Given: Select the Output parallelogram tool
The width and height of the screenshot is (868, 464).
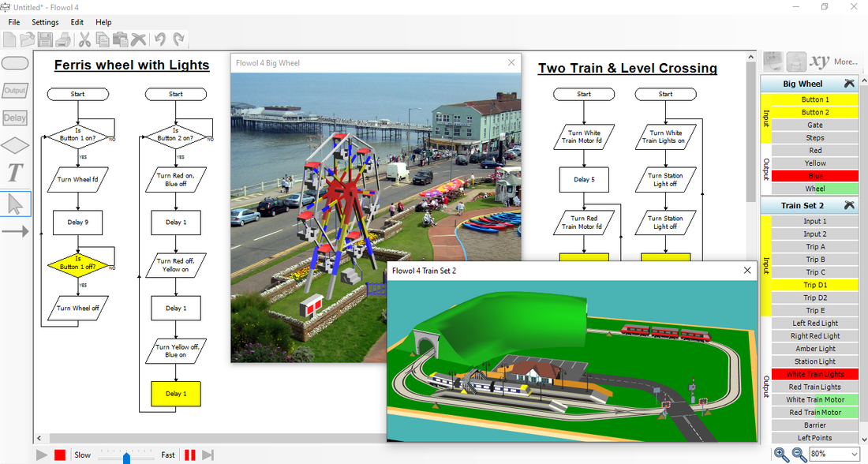Looking at the screenshot, I should (15, 91).
